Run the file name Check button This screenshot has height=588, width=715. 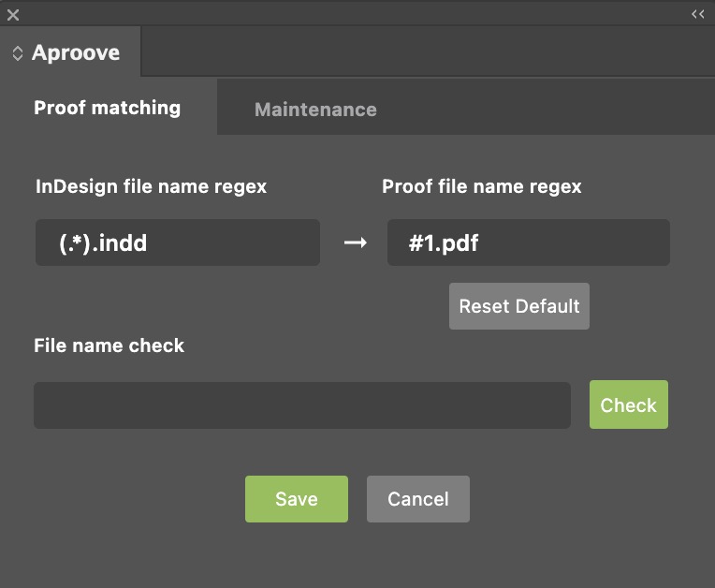click(x=629, y=404)
